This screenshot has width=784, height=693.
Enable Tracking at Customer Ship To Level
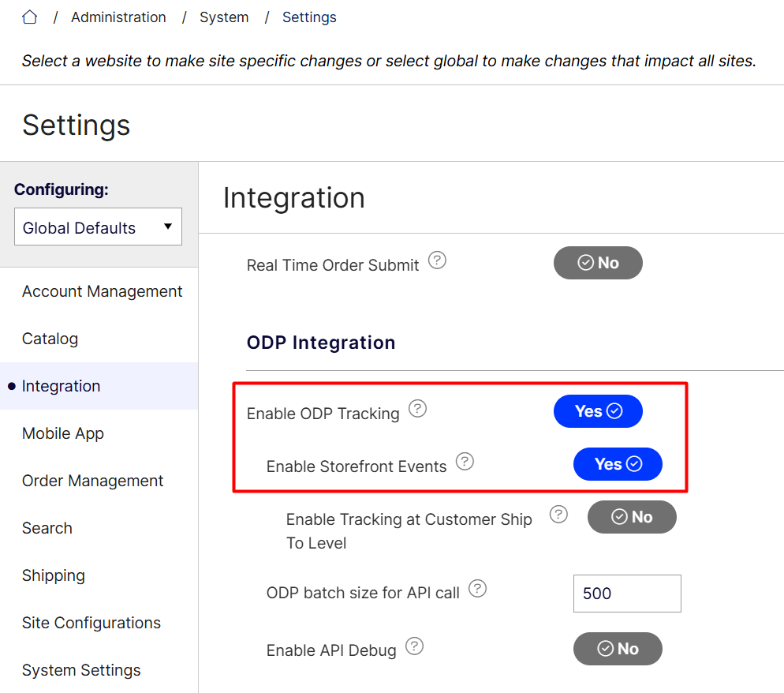click(x=632, y=517)
